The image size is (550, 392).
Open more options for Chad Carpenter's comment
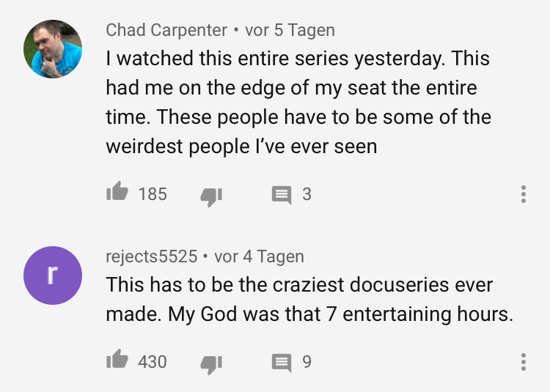pyautogui.click(x=523, y=194)
